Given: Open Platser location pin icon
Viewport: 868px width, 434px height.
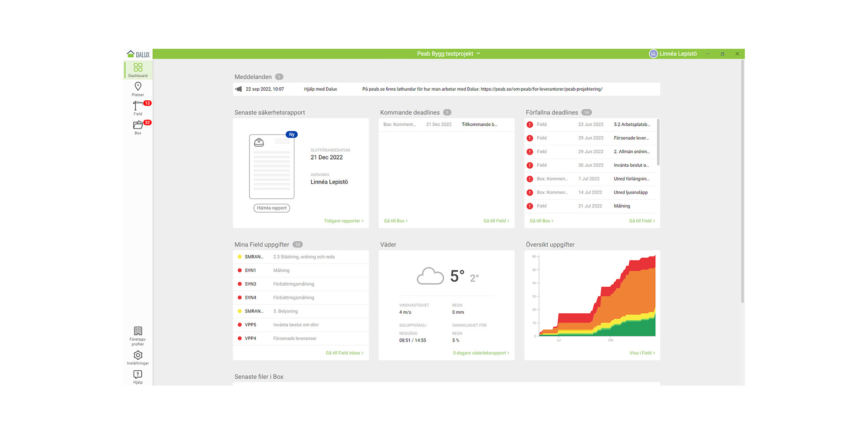Looking at the screenshot, I should click(x=138, y=89).
